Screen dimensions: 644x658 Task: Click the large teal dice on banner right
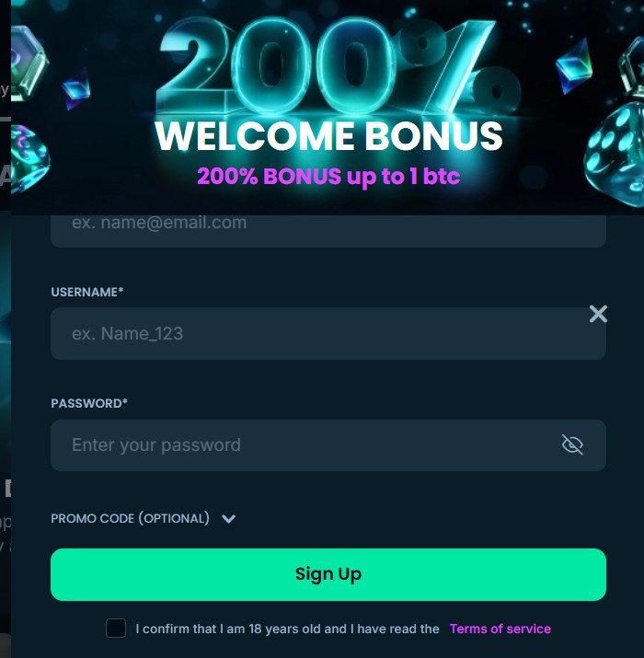tap(616, 156)
